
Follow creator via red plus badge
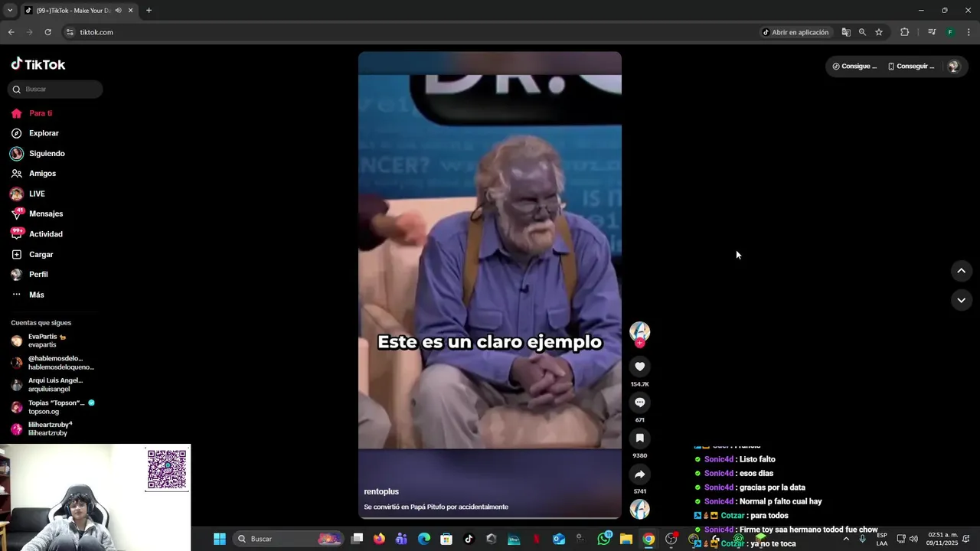tap(639, 343)
